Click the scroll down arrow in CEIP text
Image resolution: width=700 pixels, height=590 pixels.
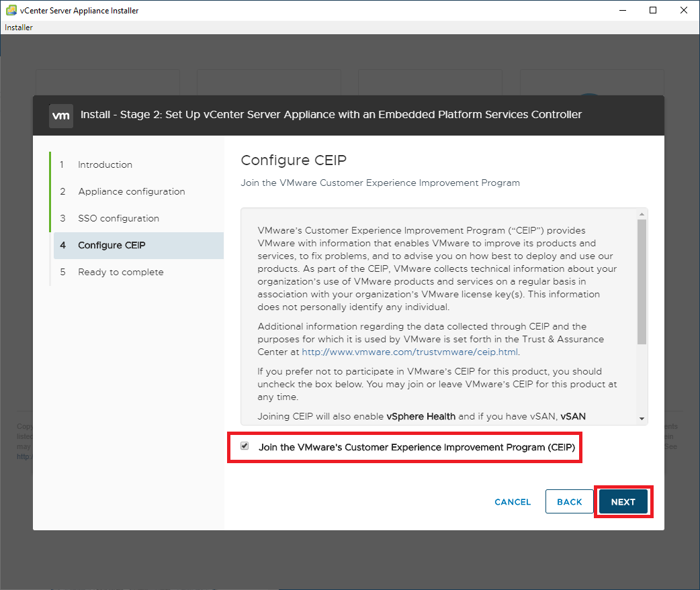642,418
